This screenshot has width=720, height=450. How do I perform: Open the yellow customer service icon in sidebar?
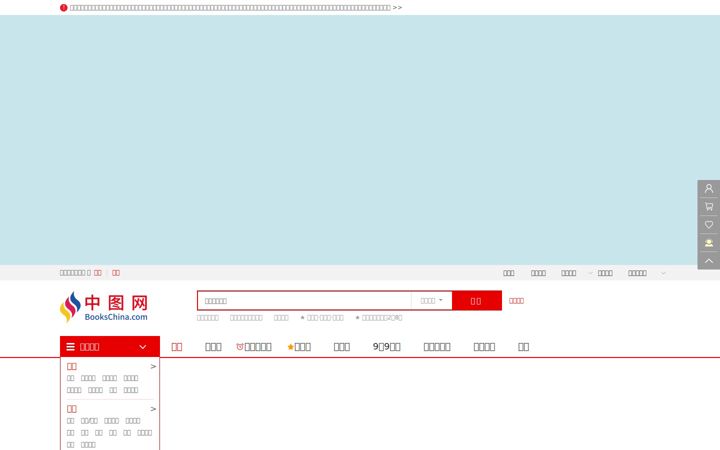click(709, 242)
